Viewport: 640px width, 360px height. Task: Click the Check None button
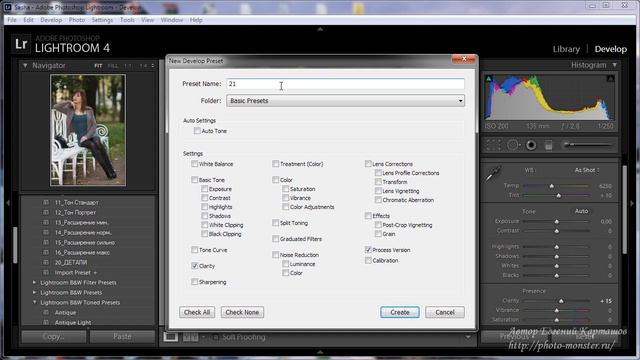coord(242,312)
